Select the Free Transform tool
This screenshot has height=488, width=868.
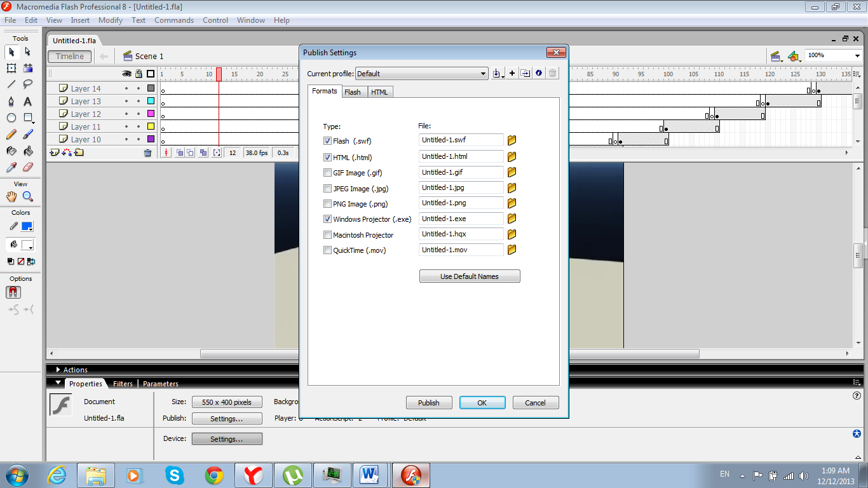pos(11,68)
